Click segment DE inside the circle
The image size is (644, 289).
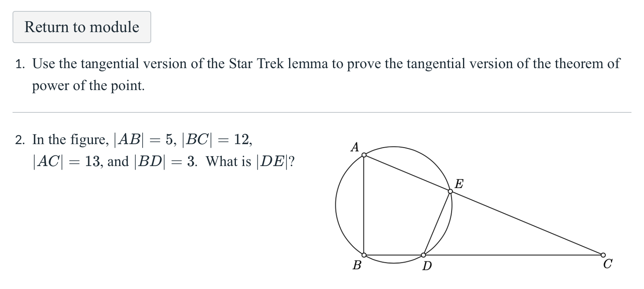(x=437, y=223)
